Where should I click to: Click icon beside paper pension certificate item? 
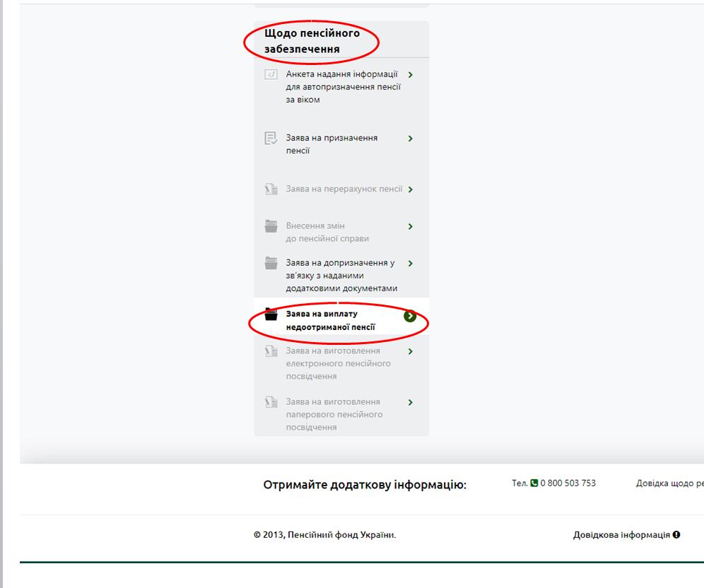point(271,402)
